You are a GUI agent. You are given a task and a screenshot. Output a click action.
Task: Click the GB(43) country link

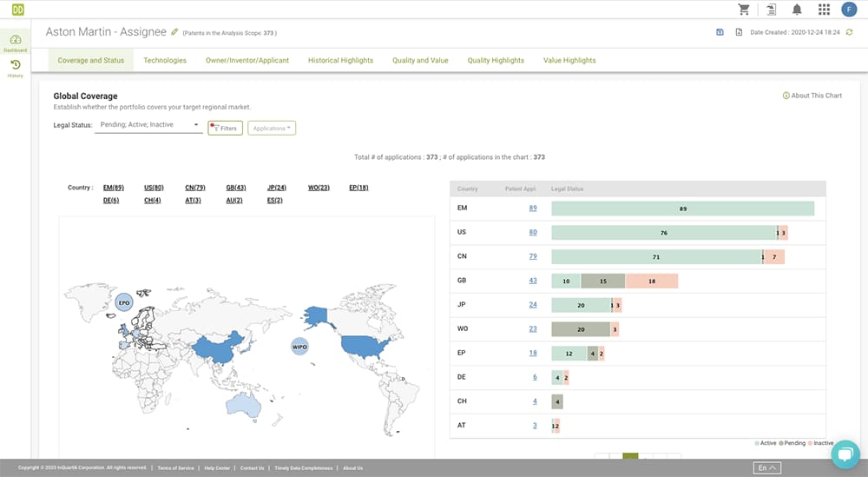(x=236, y=188)
